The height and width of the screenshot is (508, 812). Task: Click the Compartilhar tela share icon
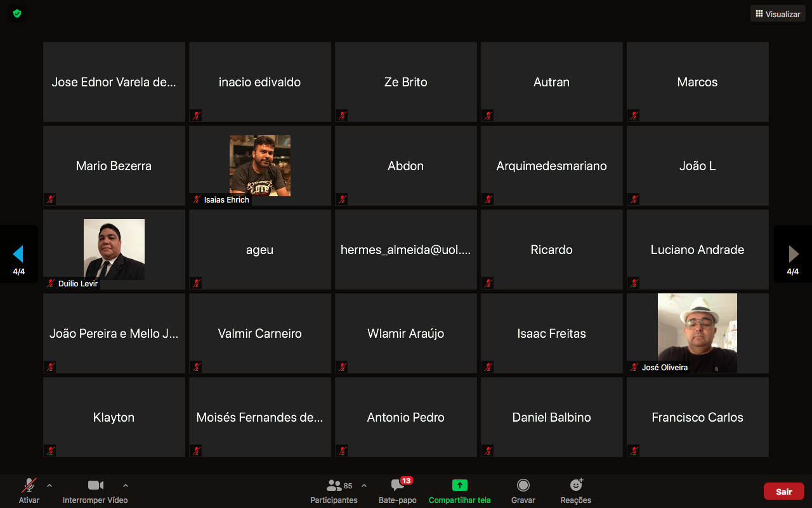click(x=459, y=486)
